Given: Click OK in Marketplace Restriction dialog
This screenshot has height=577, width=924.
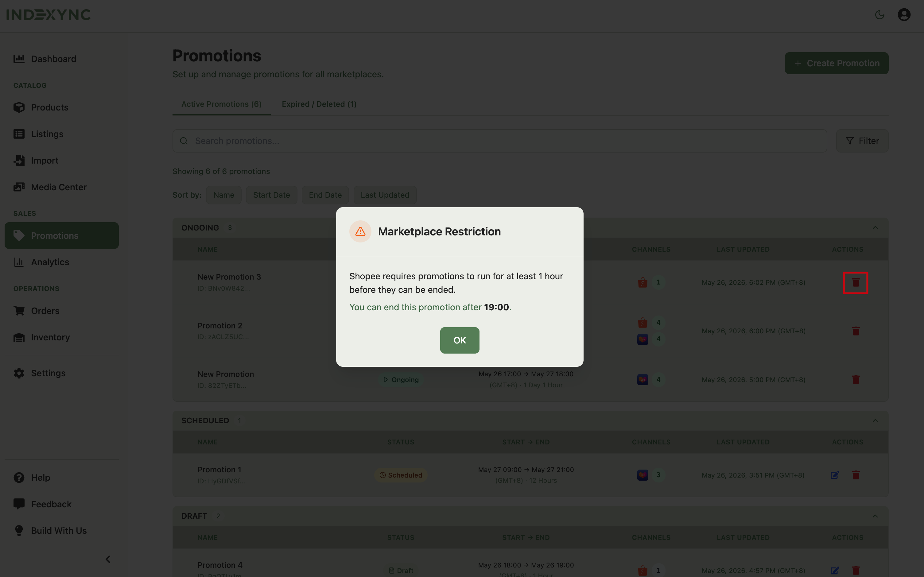Looking at the screenshot, I should (x=460, y=340).
